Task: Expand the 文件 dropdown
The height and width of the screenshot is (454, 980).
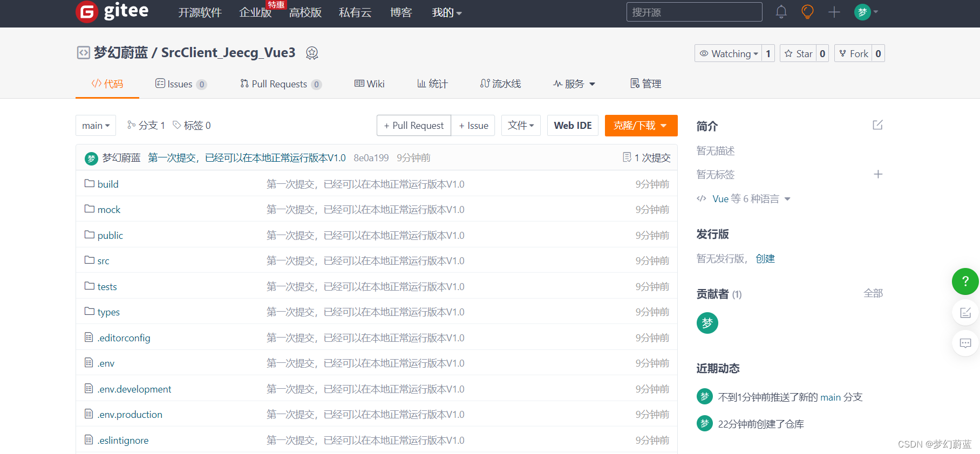Action: 521,125
